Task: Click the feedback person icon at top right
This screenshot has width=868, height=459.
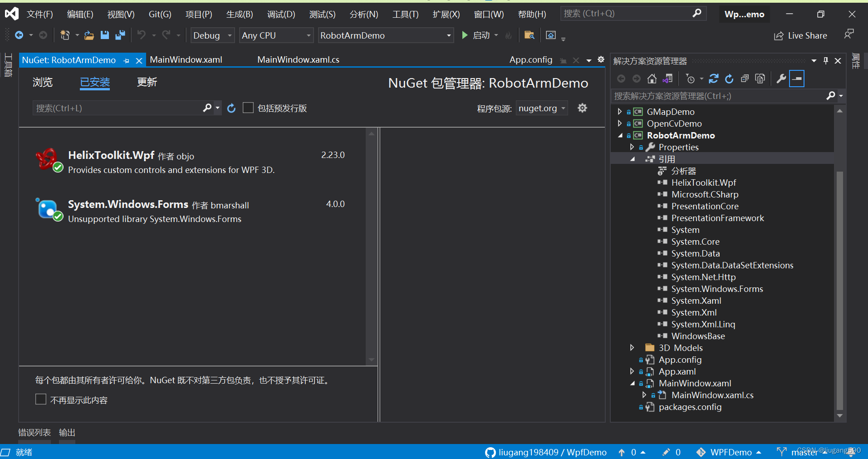Action: pyautogui.click(x=848, y=34)
